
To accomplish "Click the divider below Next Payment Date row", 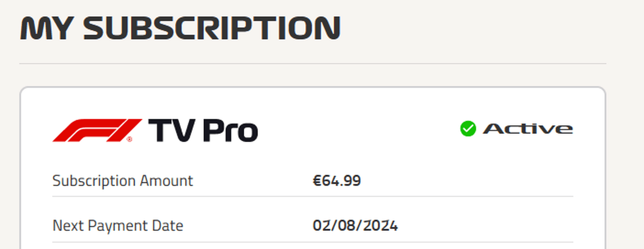I will pos(313,242).
